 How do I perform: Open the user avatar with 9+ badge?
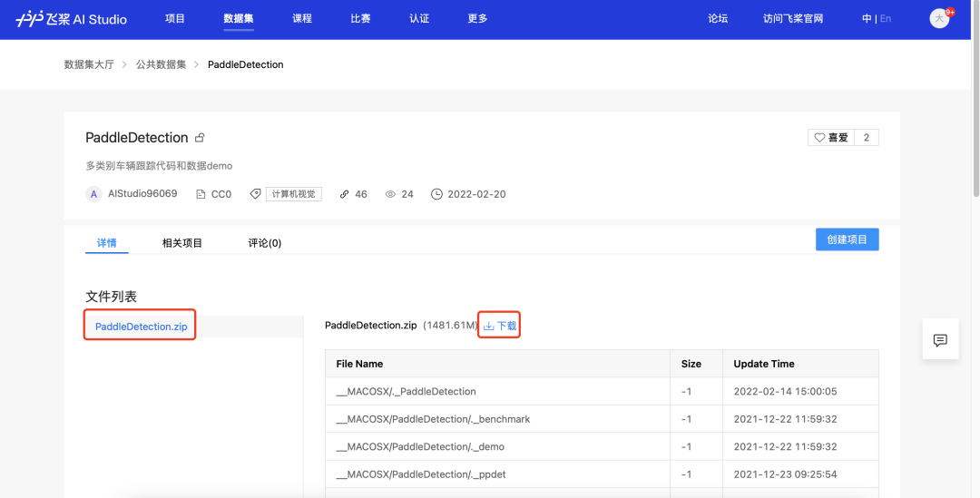click(939, 18)
